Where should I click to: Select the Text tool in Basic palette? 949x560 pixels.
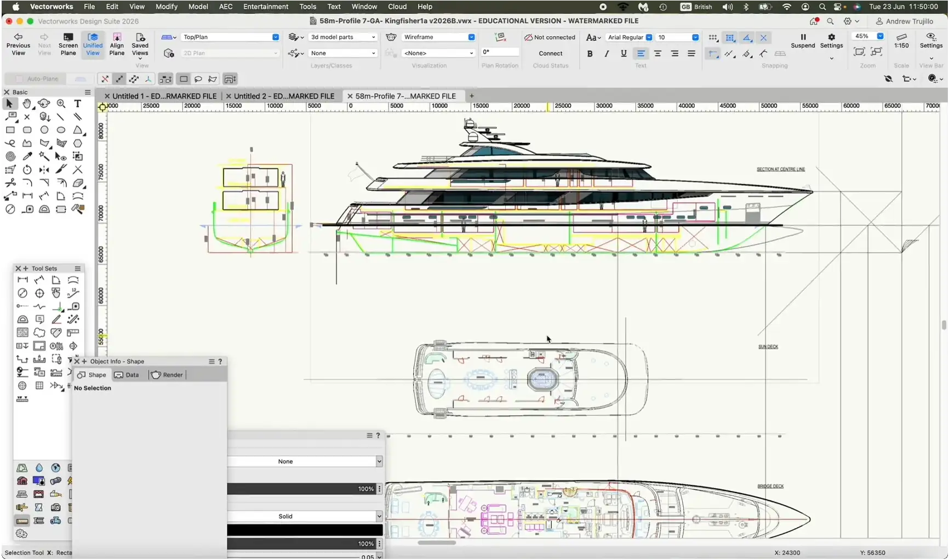pyautogui.click(x=78, y=104)
